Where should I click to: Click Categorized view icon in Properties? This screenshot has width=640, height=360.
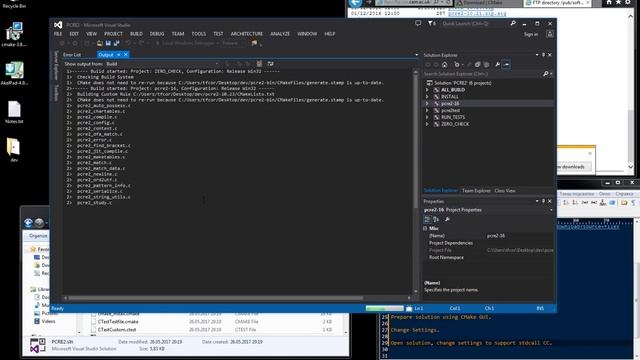tap(427, 219)
